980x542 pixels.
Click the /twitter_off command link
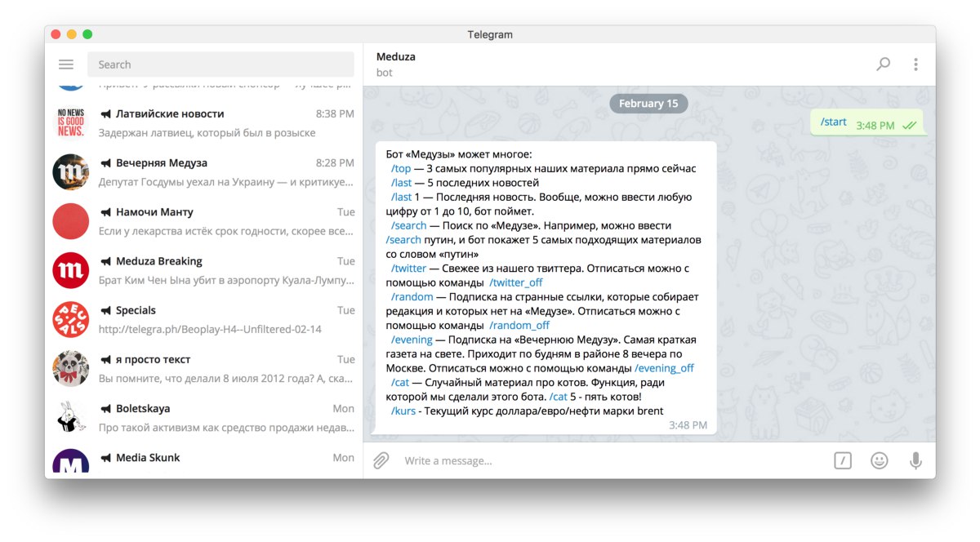point(516,282)
